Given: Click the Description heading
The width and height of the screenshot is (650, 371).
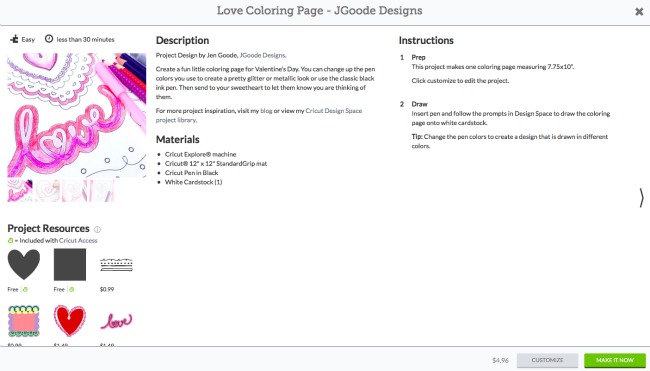Looking at the screenshot, I should coord(182,41).
